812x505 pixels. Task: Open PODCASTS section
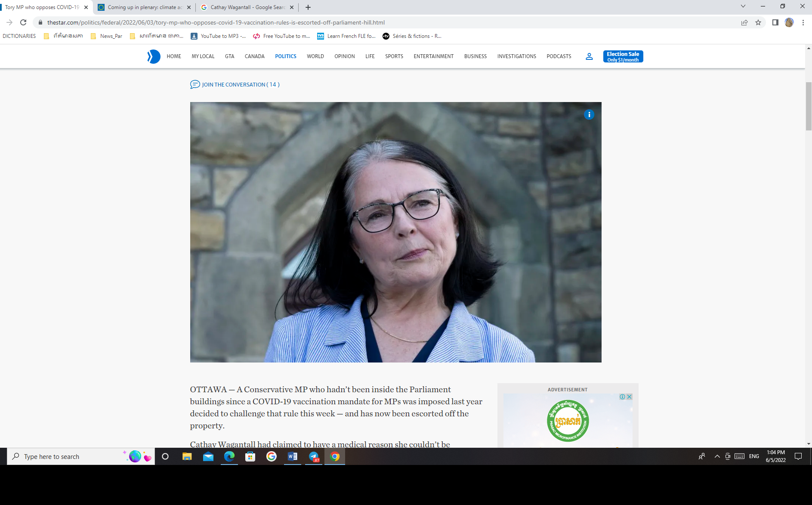559,56
